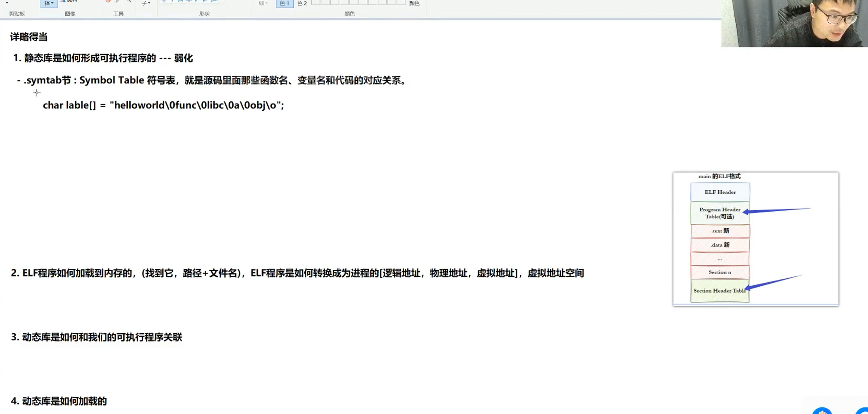Select the speech bubble callout shape
The image size is (868, 414).
tap(213, 1)
